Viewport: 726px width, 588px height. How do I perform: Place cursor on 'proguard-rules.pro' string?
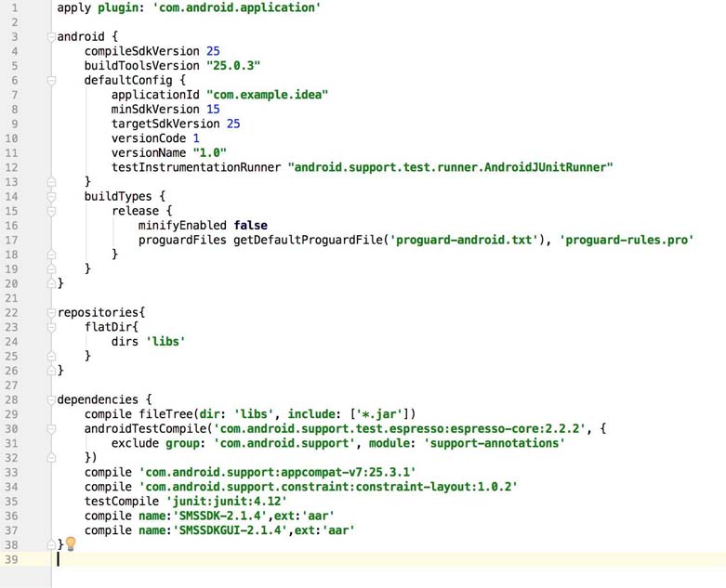coord(627,240)
